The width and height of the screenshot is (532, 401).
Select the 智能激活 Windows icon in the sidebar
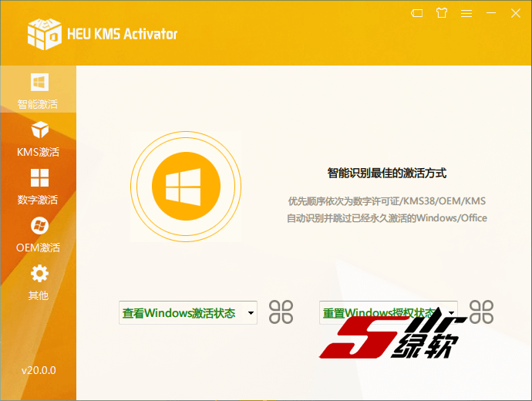coord(39,82)
